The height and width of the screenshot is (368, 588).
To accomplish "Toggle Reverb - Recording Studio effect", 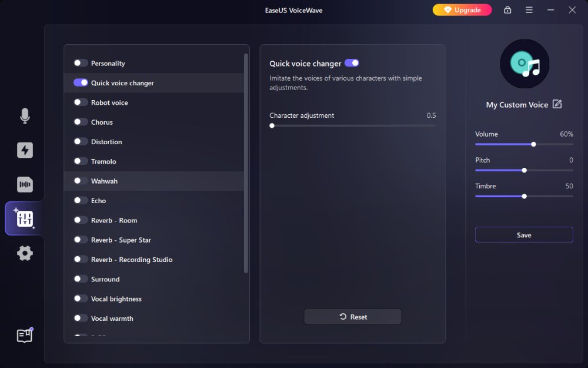I will 81,259.
